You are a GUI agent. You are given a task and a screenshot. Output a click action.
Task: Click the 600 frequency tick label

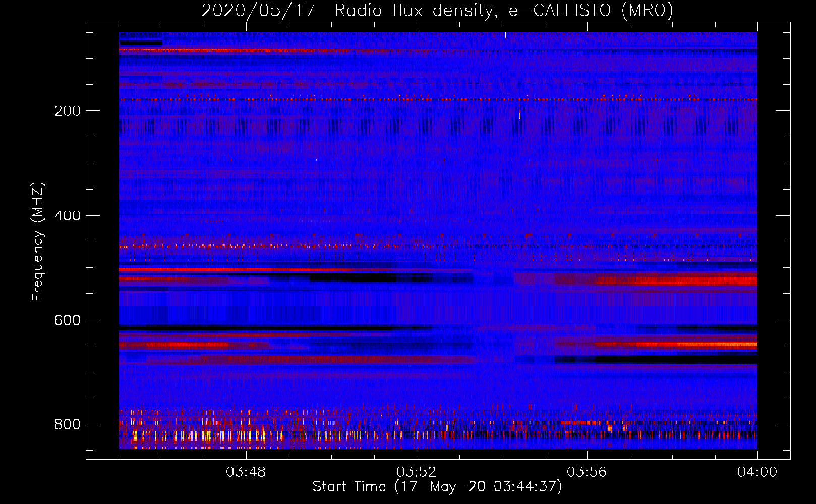pos(67,321)
